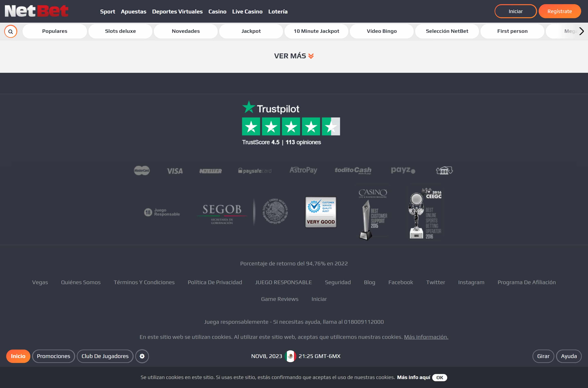Open Términos Y Condiciones footer link

point(144,282)
